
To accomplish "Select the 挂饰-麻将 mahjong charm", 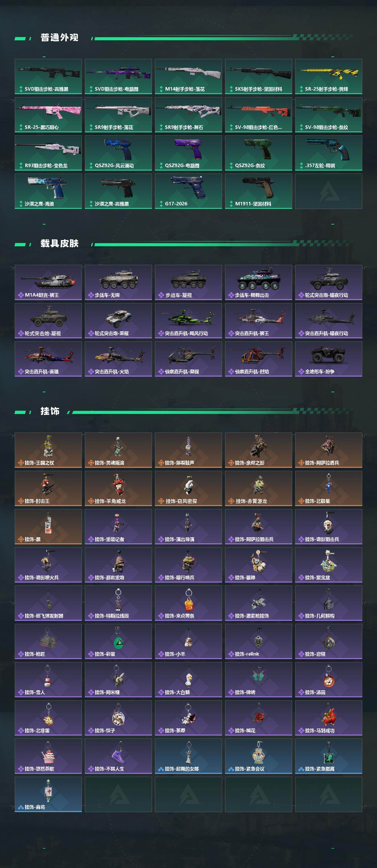I will click(48, 794).
